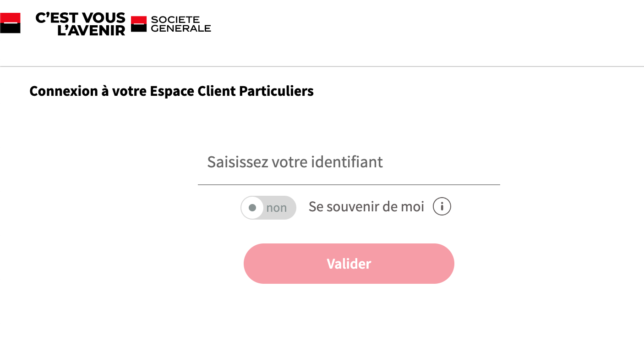Click the 'non' label inside the switch
The height and width of the screenshot is (364, 644).
tap(277, 208)
